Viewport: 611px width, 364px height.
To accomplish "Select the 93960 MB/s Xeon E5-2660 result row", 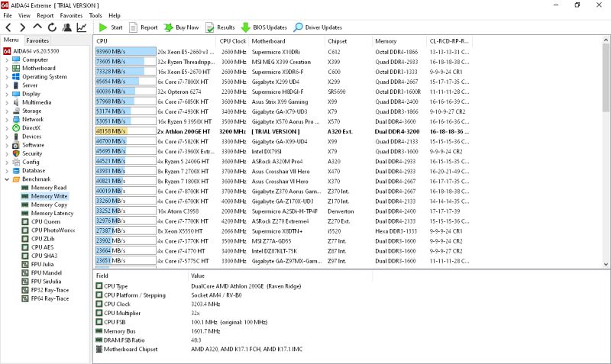I will pyautogui.click(x=283, y=52).
